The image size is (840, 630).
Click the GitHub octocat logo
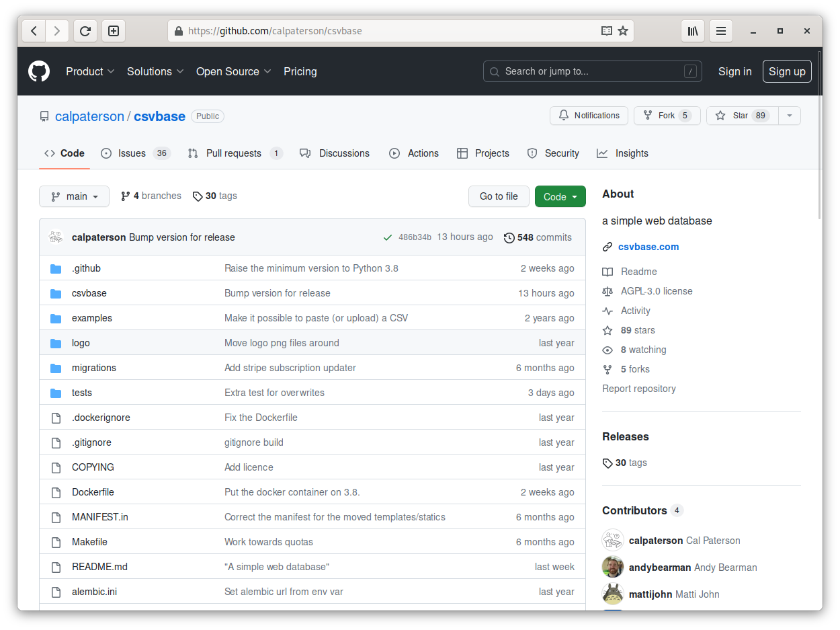point(39,71)
